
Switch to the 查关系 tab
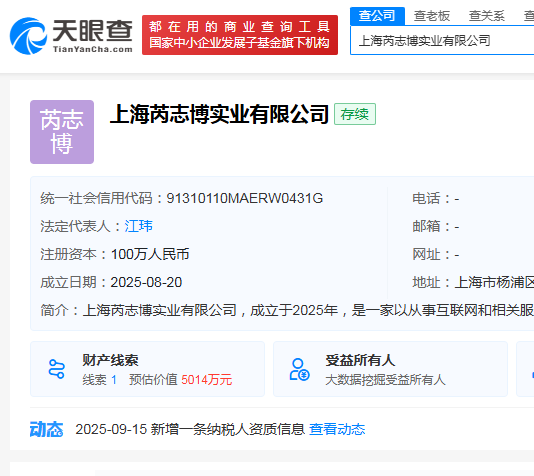(486, 16)
